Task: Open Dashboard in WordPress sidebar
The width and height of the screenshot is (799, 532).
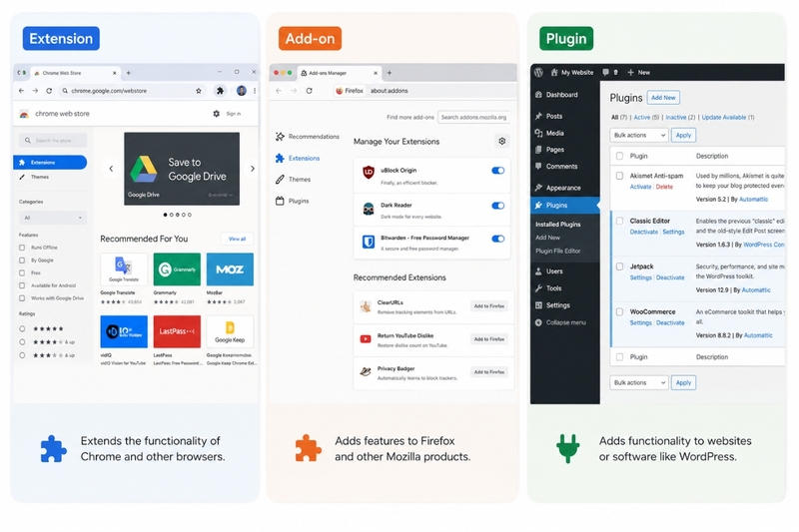Action: (x=556, y=95)
